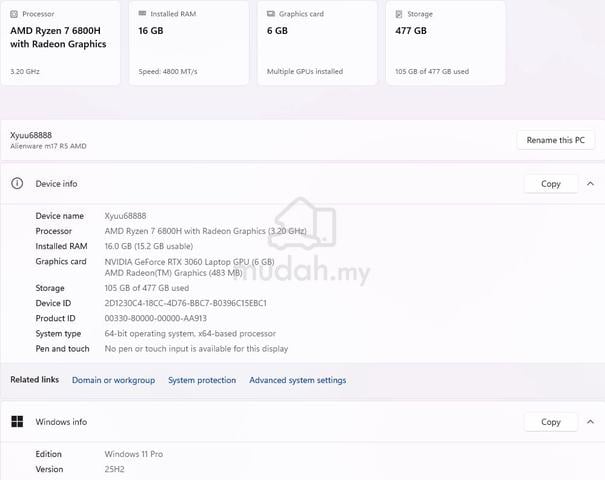Open the Graphics card 6 GB card
The height and width of the screenshot is (480, 605).
coord(317,42)
